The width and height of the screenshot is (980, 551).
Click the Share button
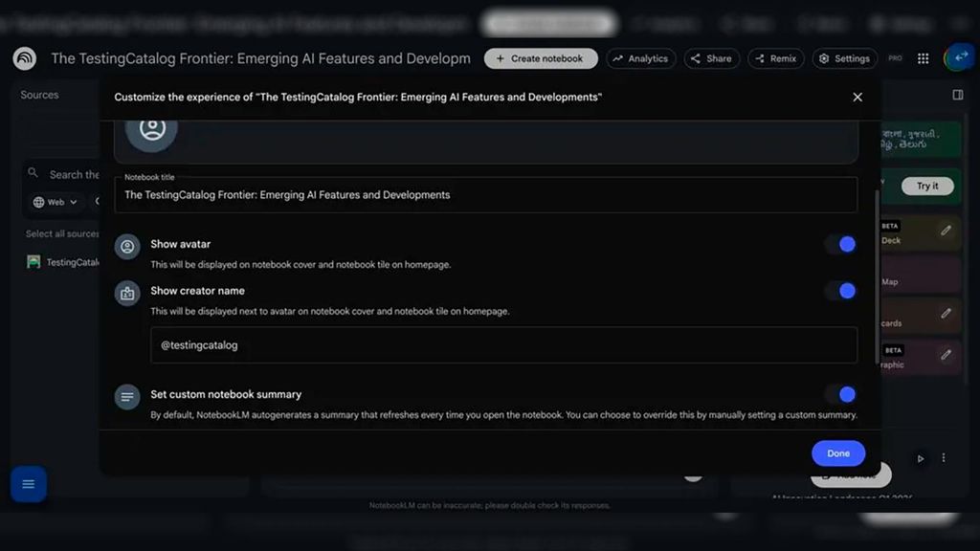click(711, 58)
